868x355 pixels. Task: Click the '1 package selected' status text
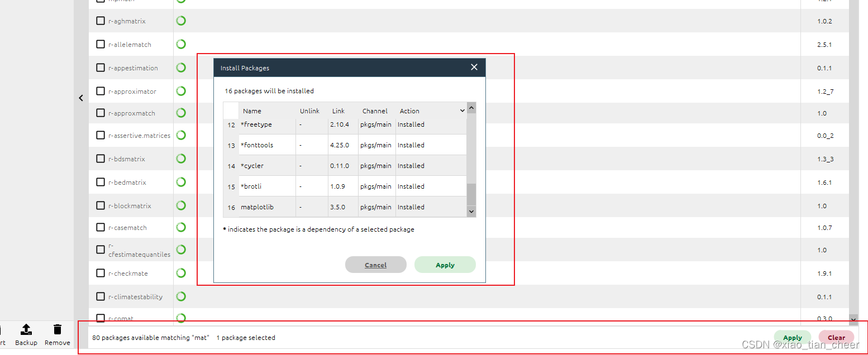coord(246,337)
